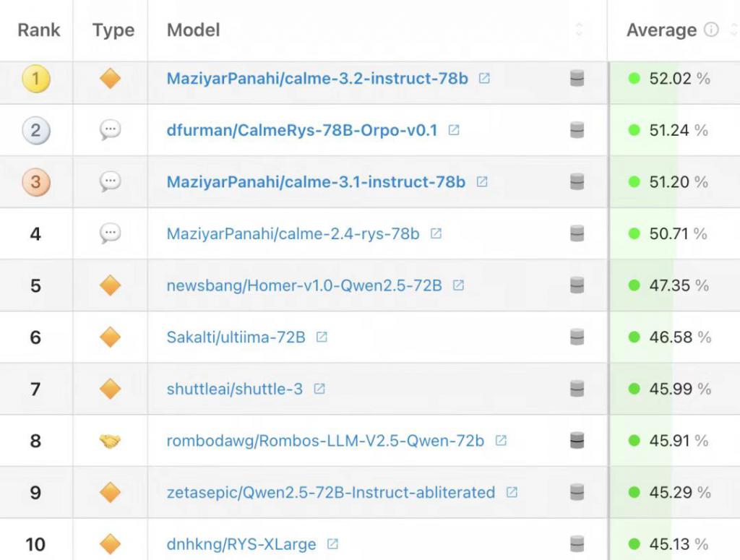Viewport: 740px width, 560px height.
Task: Click database icon in calme-3.2-instruct-78b row
Action: pos(577,78)
